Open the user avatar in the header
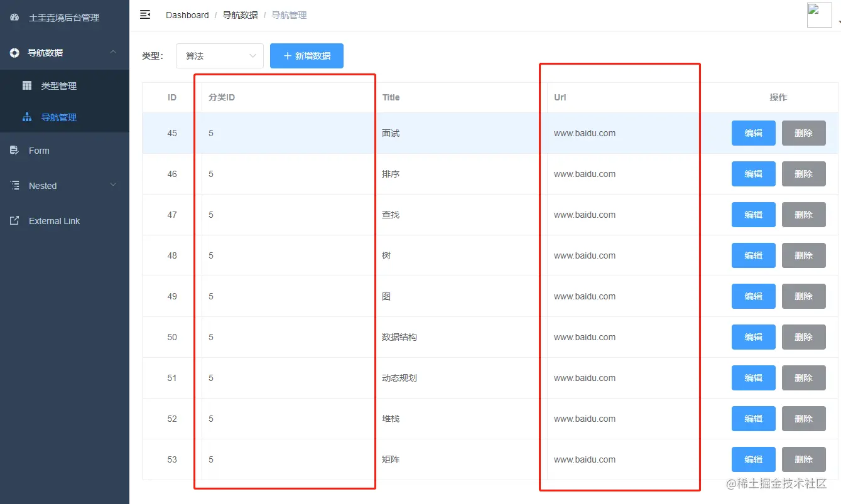The image size is (841, 504). tap(819, 15)
